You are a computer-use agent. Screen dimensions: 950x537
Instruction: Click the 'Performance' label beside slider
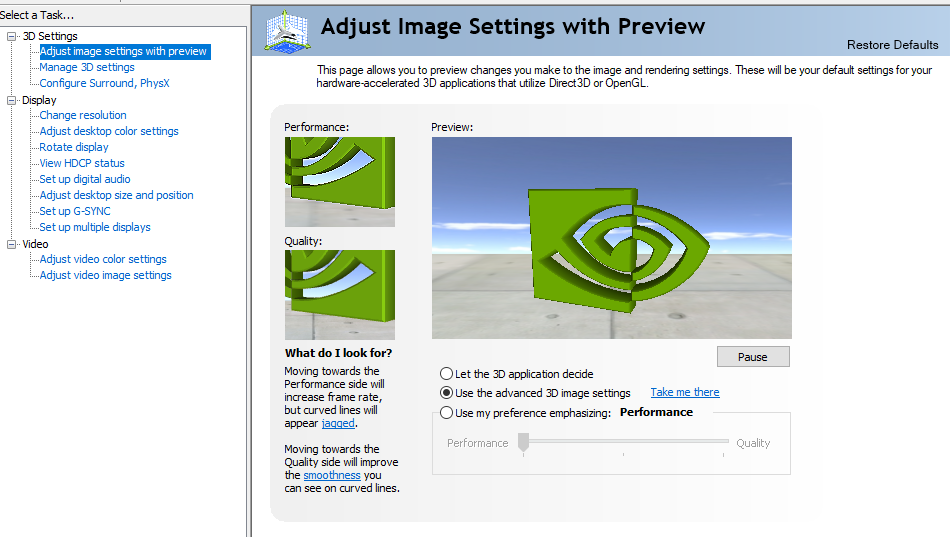(477, 443)
